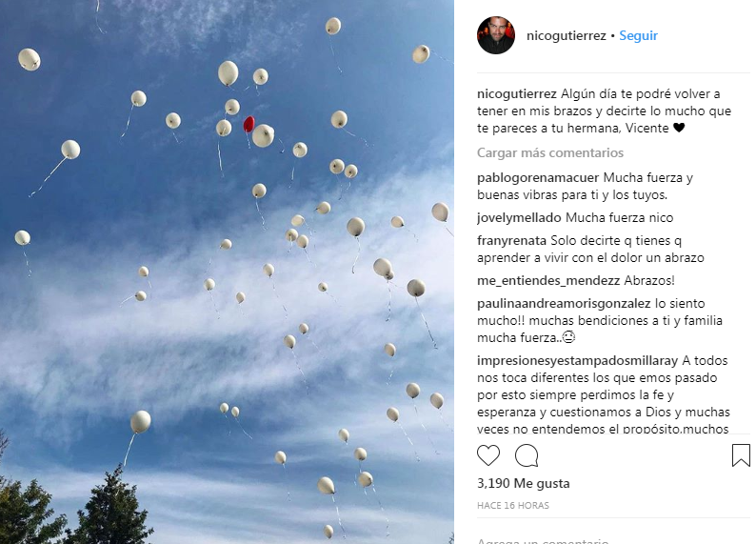Visit pablogorenamacuer's profile
This screenshot has width=756, height=544.
538,178
